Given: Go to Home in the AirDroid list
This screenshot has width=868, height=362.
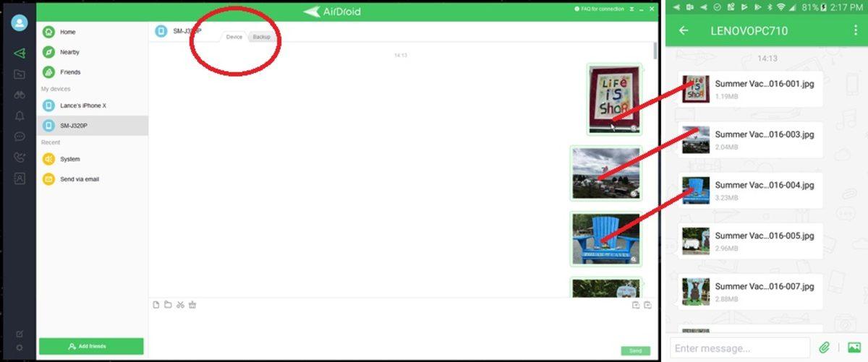Looking at the screenshot, I should point(92,32).
